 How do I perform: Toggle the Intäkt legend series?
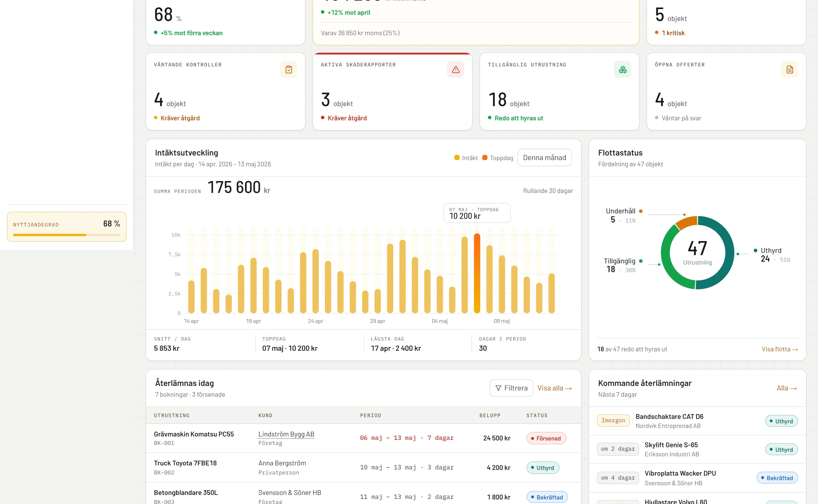pyautogui.click(x=466, y=158)
